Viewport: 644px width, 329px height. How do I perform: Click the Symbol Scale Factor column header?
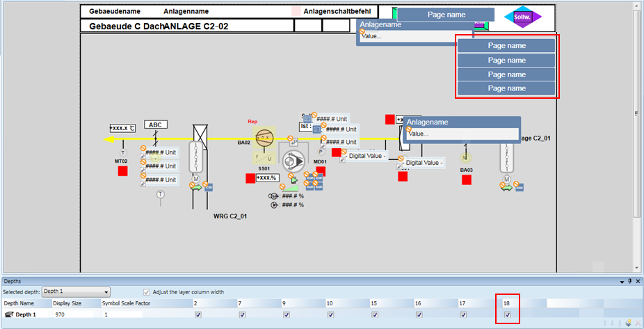(x=126, y=303)
